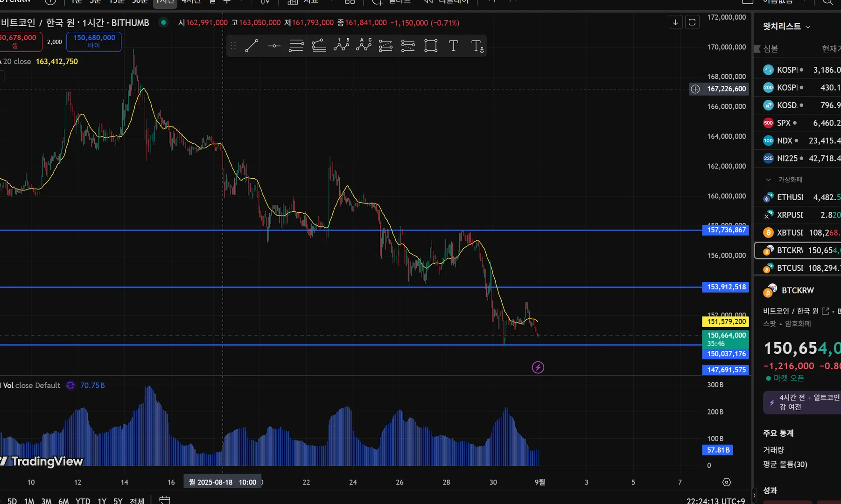This screenshot has height=504, width=841.
Task: Select the 6M range tab
Action: point(63,500)
